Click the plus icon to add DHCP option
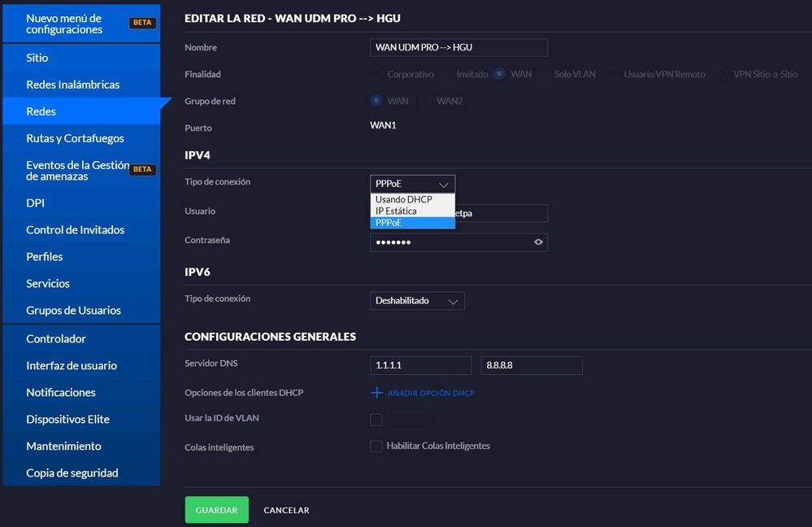 [376, 393]
